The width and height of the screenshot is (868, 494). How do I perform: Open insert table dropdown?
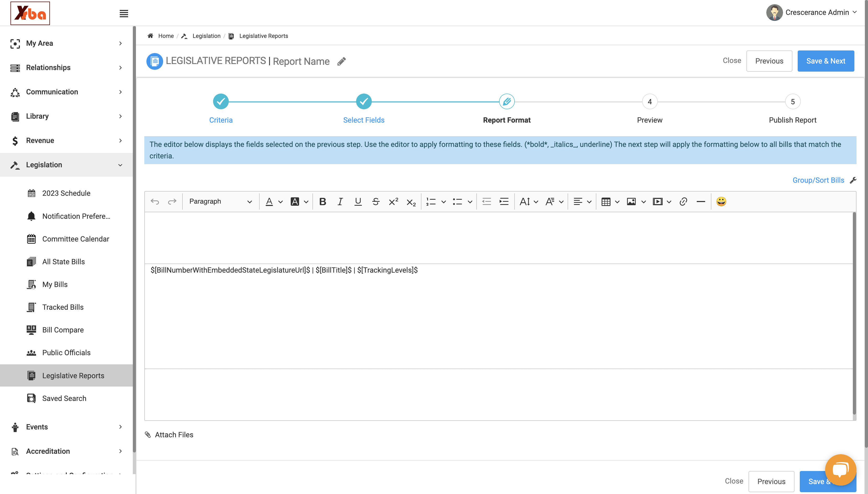pos(610,202)
